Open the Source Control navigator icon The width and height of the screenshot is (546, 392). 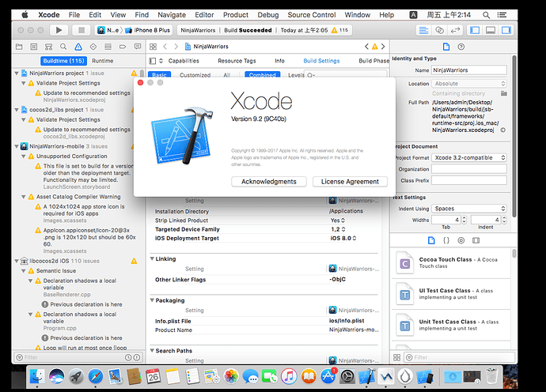34,47
